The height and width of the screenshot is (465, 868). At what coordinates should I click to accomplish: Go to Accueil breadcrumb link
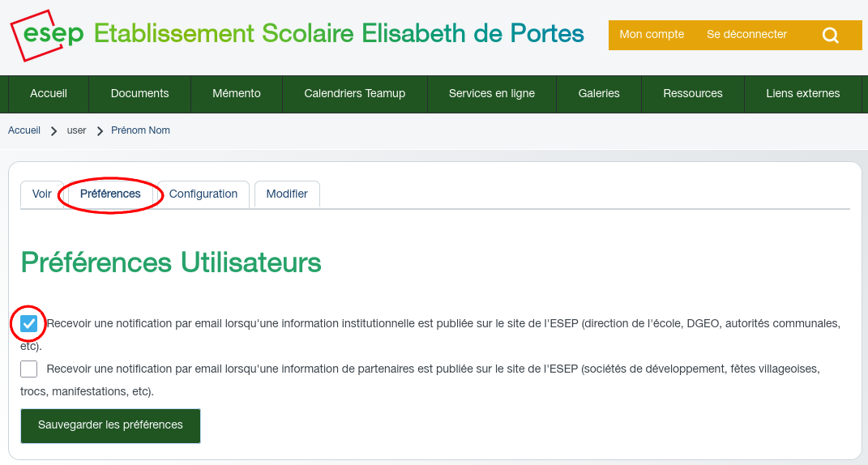point(24,130)
